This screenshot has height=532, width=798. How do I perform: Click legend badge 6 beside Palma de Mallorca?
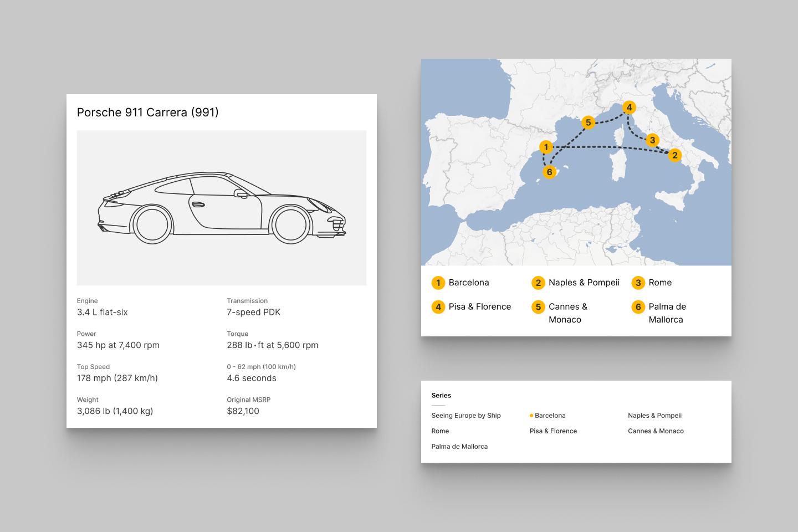point(638,307)
